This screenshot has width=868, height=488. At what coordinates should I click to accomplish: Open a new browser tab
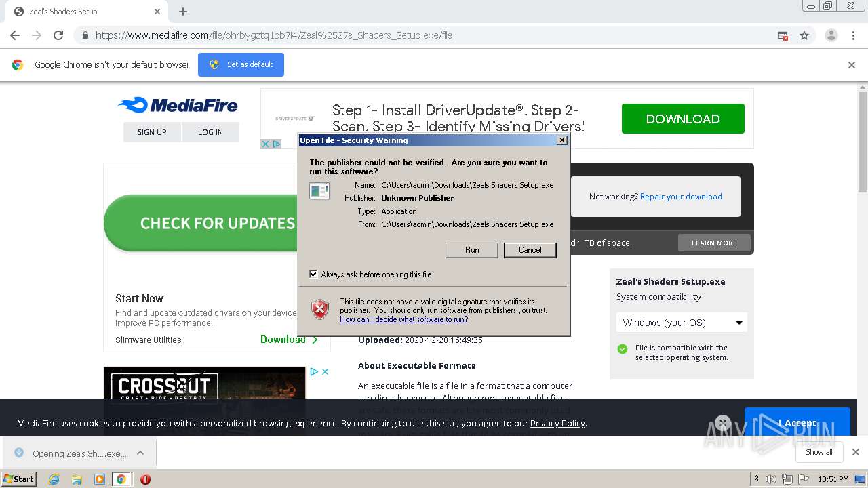tap(183, 12)
